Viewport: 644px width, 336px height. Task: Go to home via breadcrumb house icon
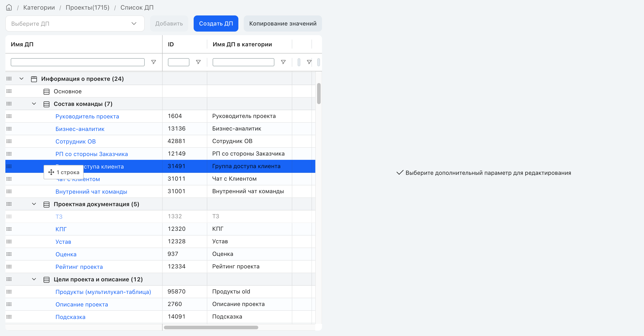click(x=9, y=8)
